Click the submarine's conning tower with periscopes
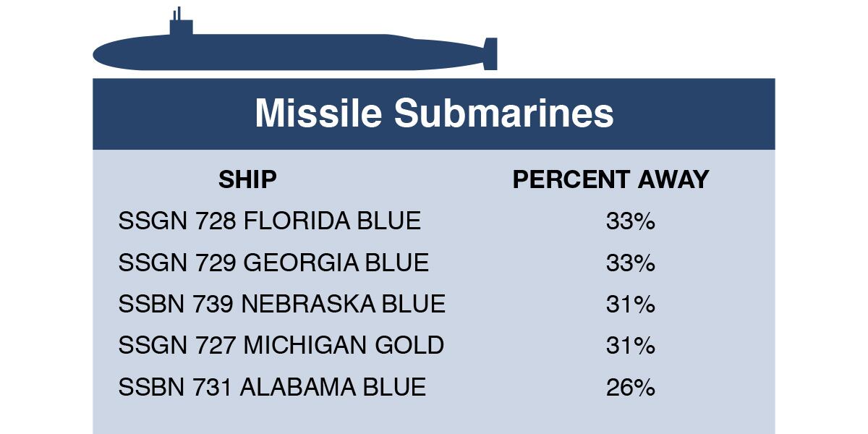Image resolution: width=868 pixels, height=434 pixels. (181, 25)
